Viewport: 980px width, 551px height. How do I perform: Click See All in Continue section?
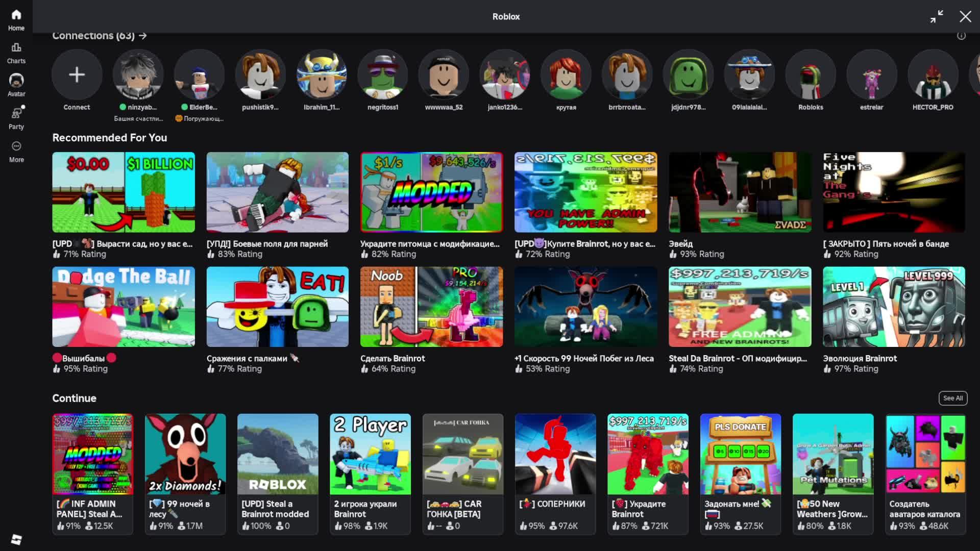pyautogui.click(x=953, y=398)
